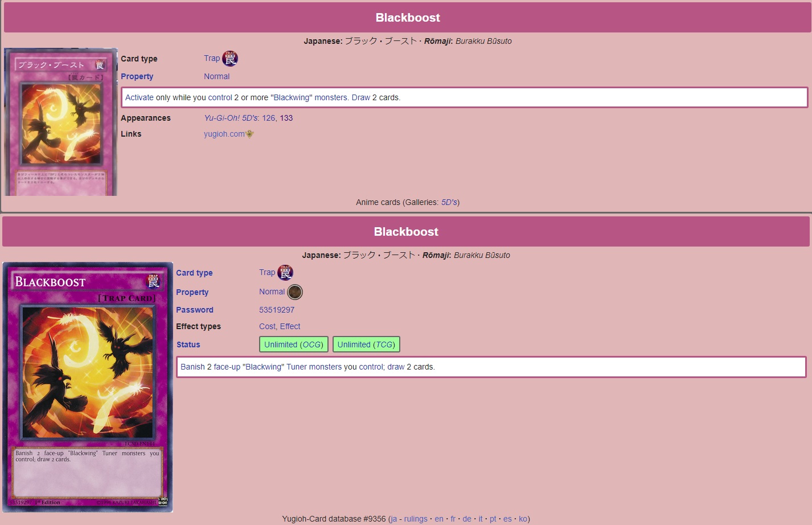Image resolution: width=812 pixels, height=525 pixels.
Task: Open the ko database link
Action: (523, 519)
